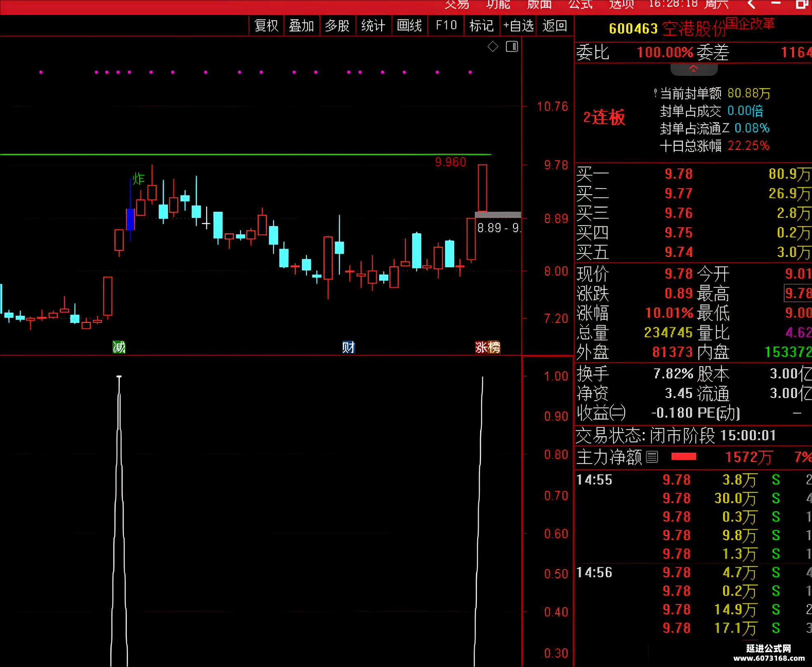Open the 叠加 overlay option
This screenshot has height=667, width=812.
(x=301, y=26)
